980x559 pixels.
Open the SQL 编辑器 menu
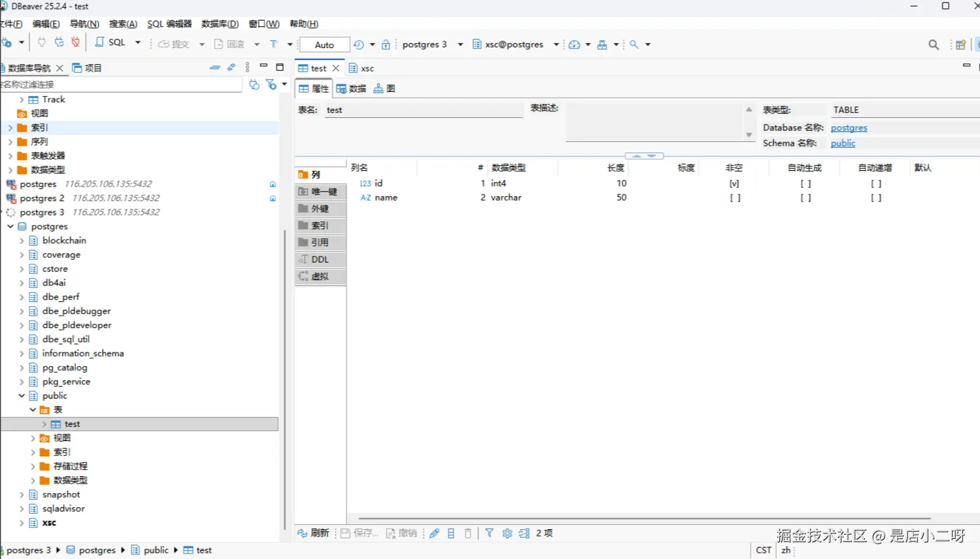(x=170, y=24)
